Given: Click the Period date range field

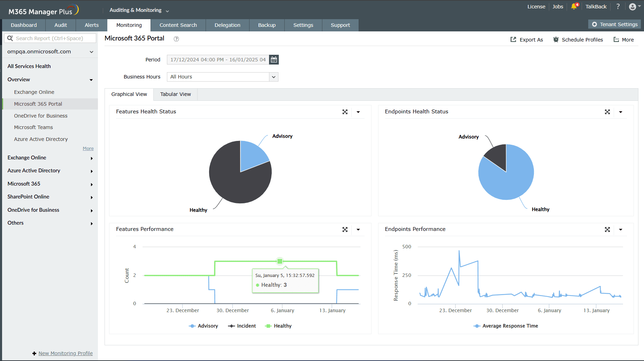Looking at the screenshot, I should tap(218, 60).
